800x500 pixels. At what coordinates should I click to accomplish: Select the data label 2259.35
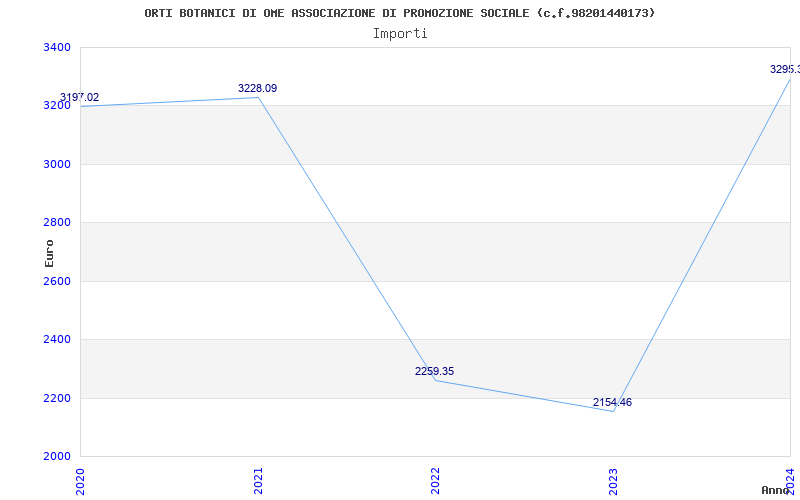pos(434,371)
